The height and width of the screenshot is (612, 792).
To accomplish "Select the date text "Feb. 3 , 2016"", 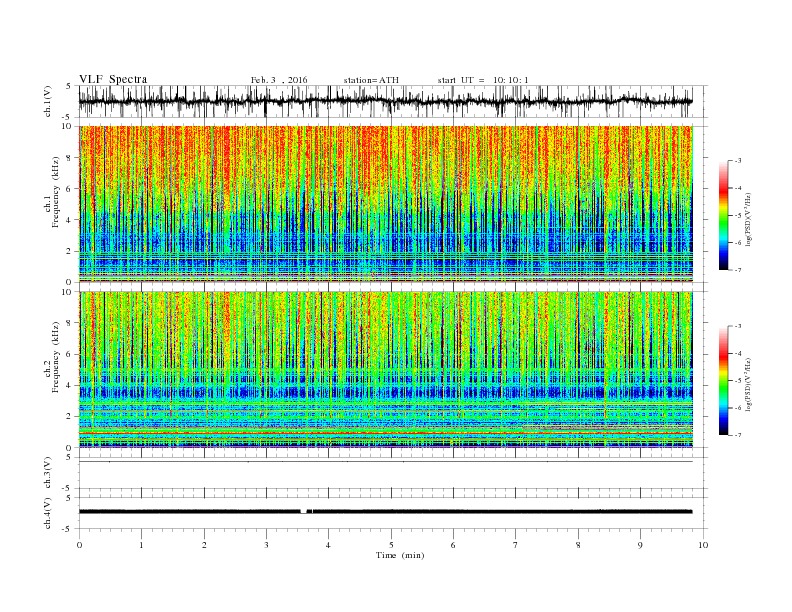I will coord(279,80).
